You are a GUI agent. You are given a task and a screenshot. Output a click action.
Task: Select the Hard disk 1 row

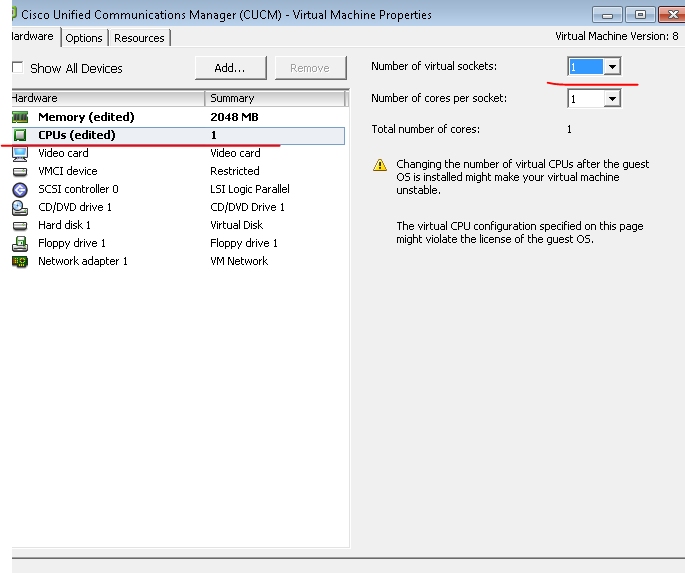coord(178,225)
